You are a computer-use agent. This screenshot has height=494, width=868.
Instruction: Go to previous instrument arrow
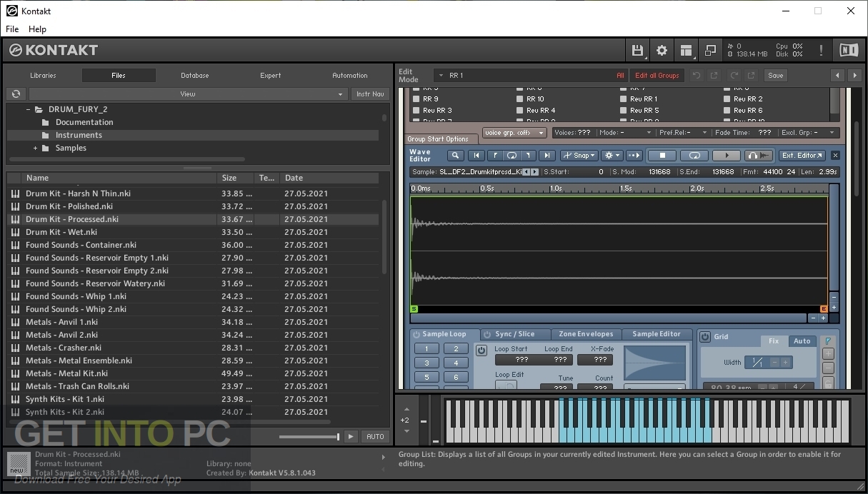(837, 75)
